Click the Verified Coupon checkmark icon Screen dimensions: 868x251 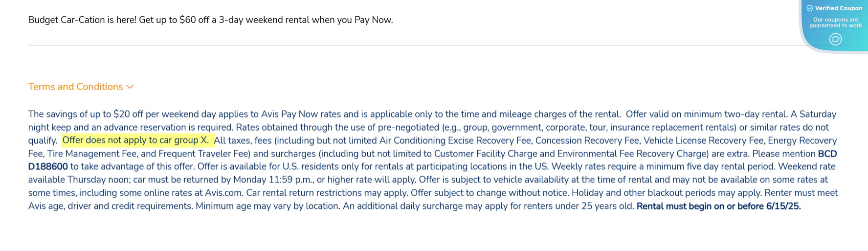pos(810,8)
